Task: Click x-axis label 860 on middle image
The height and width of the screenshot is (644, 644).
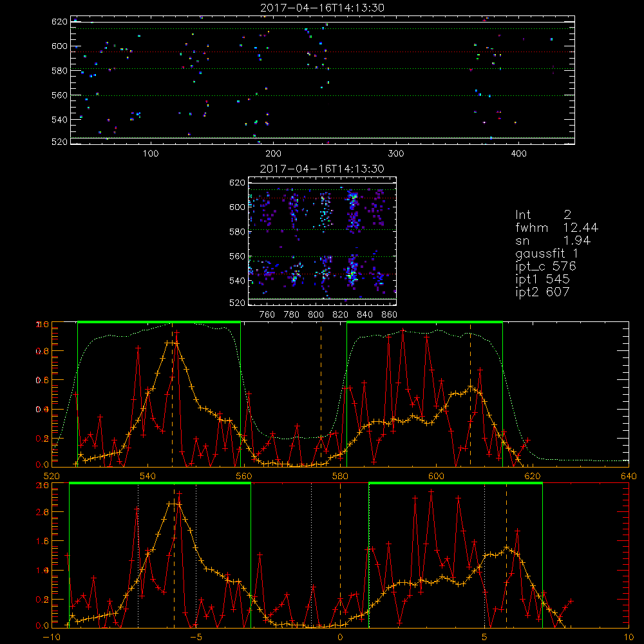Action: coord(390,315)
